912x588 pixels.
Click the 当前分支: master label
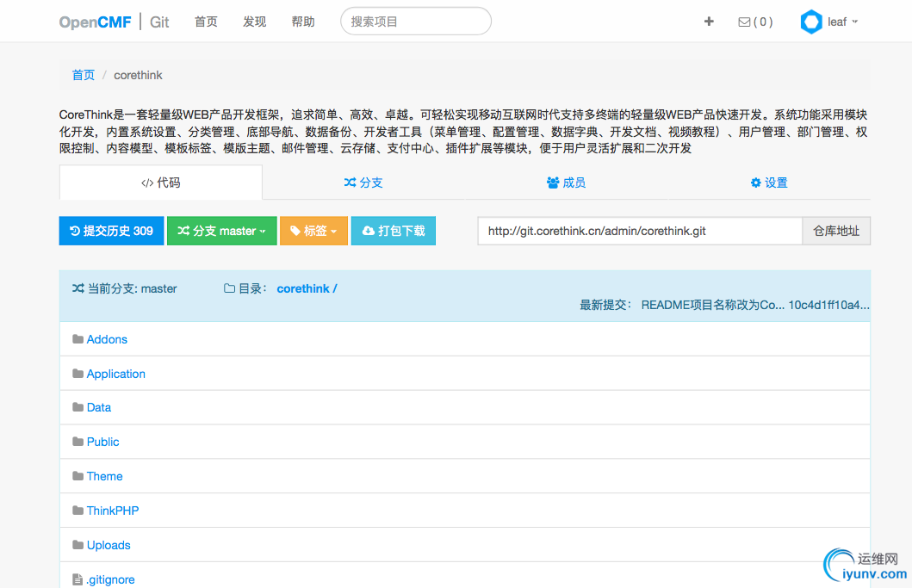125,288
